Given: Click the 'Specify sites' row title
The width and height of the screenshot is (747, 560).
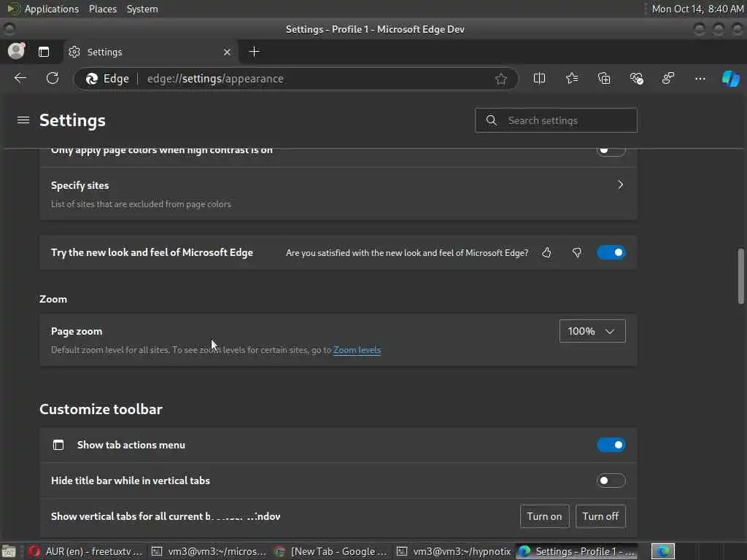Looking at the screenshot, I should coord(80,185).
